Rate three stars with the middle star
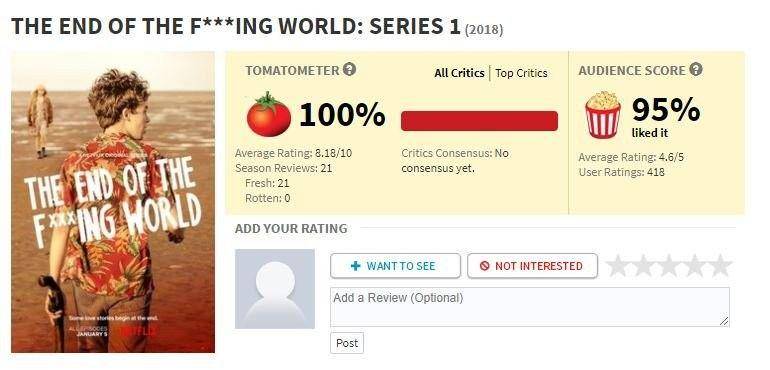Screen dimensions: 770x370 click(x=669, y=265)
